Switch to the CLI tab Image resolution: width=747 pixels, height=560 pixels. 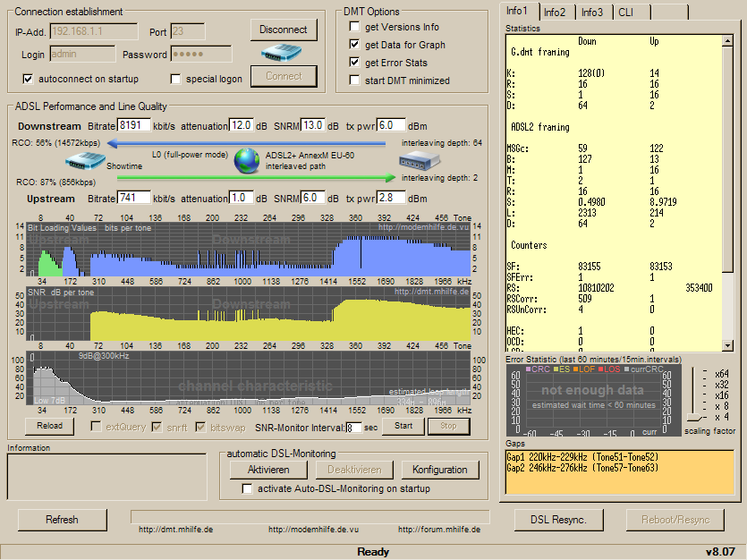pyautogui.click(x=631, y=13)
